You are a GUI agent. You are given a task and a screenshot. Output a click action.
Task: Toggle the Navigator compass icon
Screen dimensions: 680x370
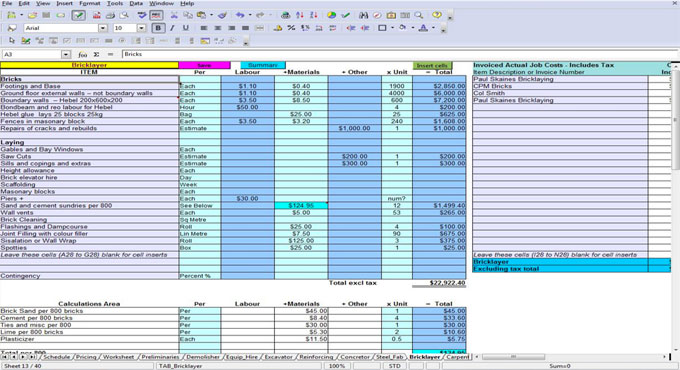(x=377, y=15)
